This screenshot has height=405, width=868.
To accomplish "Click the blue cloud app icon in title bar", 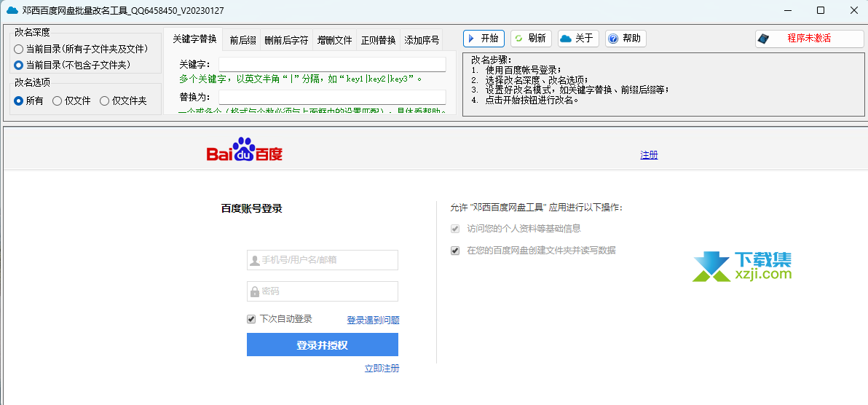I will [x=12, y=10].
